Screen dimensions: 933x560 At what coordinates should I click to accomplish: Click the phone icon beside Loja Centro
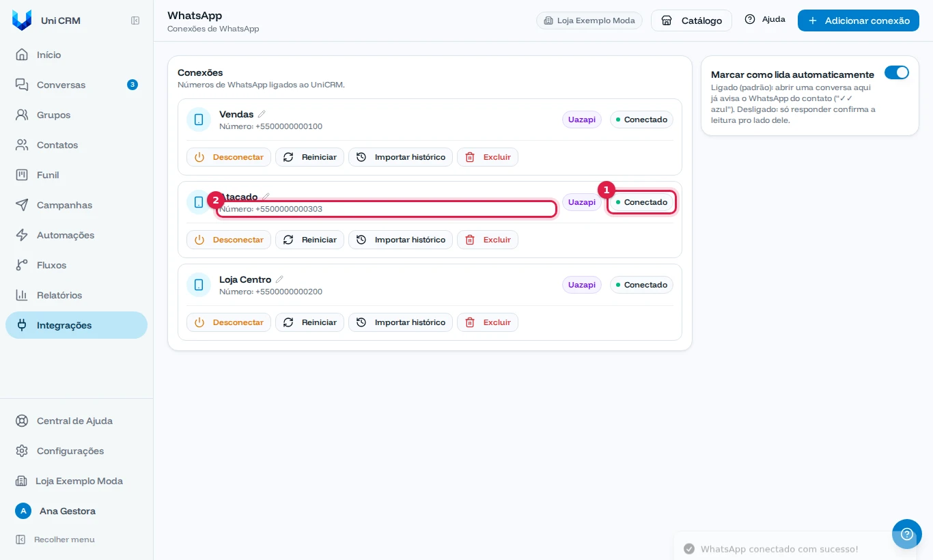pos(199,285)
